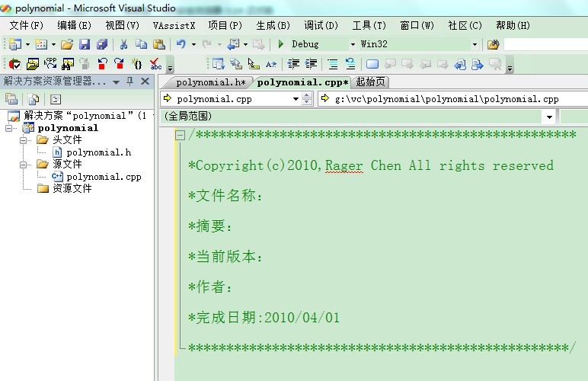The height and width of the screenshot is (381, 588).
Task: Click the file path g:\vc\polynomial field
Action: click(x=453, y=99)
